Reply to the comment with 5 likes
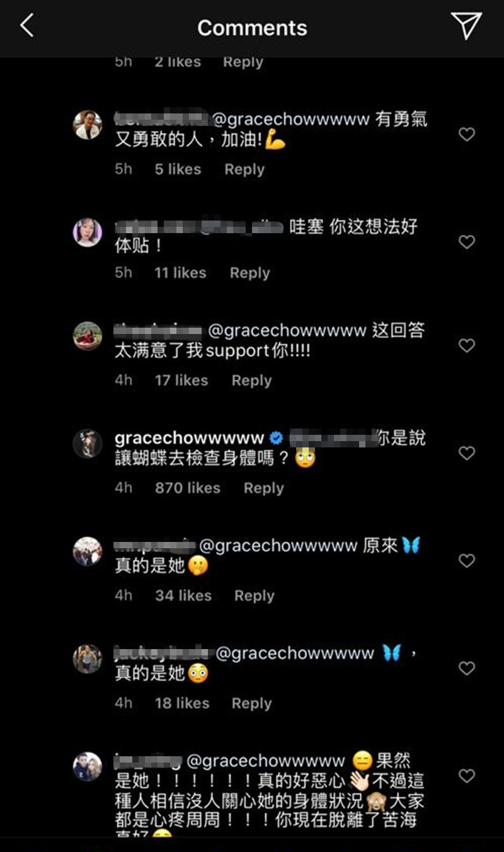 [244, 170]
